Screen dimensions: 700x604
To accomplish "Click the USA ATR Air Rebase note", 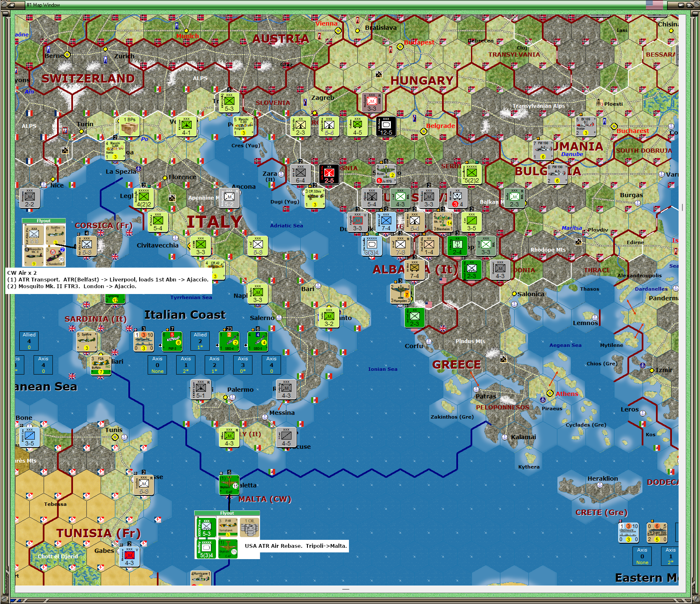I will pyautogui.click(x=296, y=546).
